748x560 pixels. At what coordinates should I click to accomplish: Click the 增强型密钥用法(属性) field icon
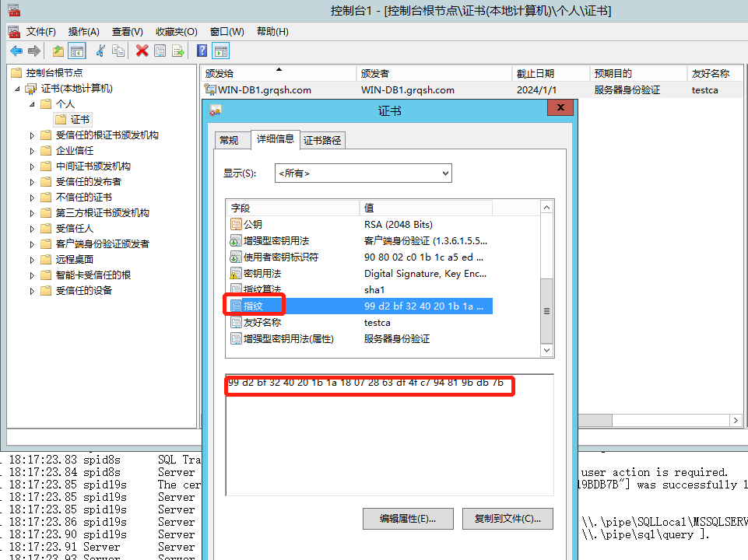point(236,339)
